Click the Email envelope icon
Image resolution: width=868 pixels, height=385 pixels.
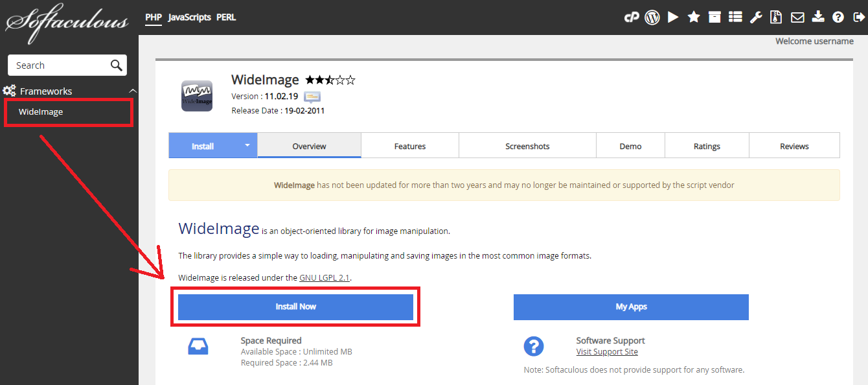(x=797, y=17)
